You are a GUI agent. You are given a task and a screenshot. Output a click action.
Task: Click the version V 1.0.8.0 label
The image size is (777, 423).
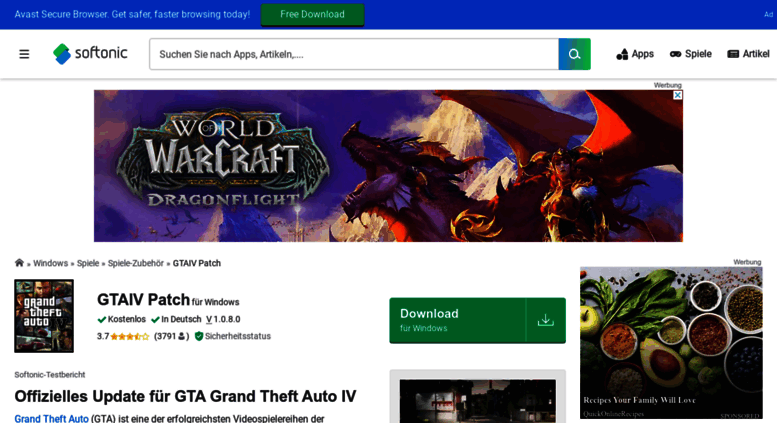[x=223, y=319]
